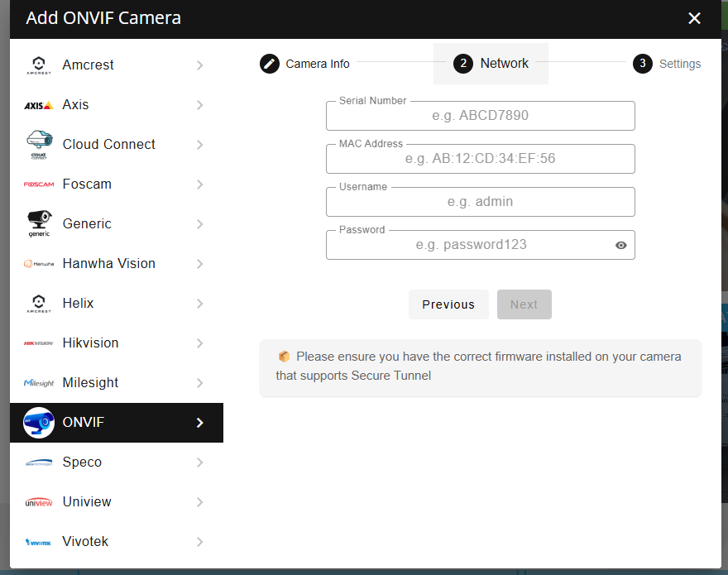Select the Cloud Connect camera icon
This screenshot has height=575, width=728.
coord(39,144)
